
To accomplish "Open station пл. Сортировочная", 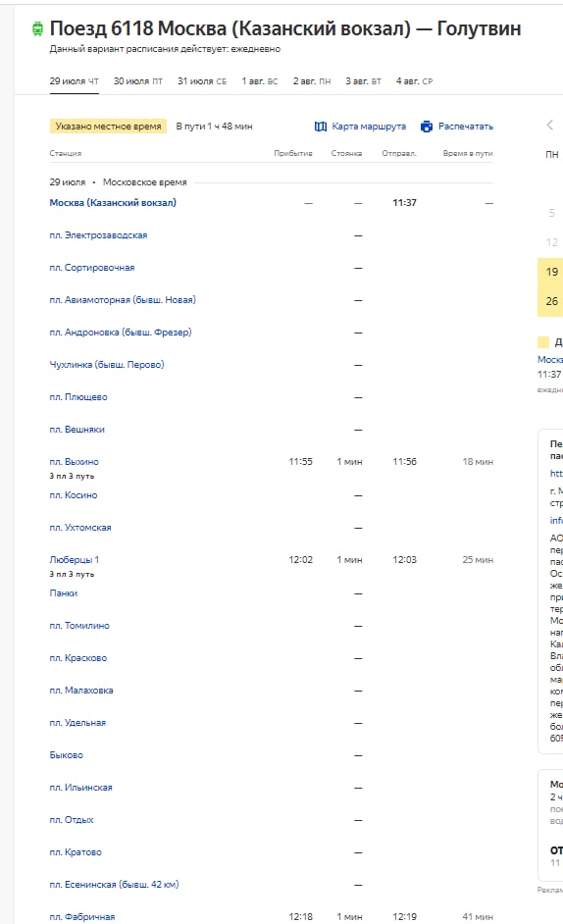I will 92,268.
